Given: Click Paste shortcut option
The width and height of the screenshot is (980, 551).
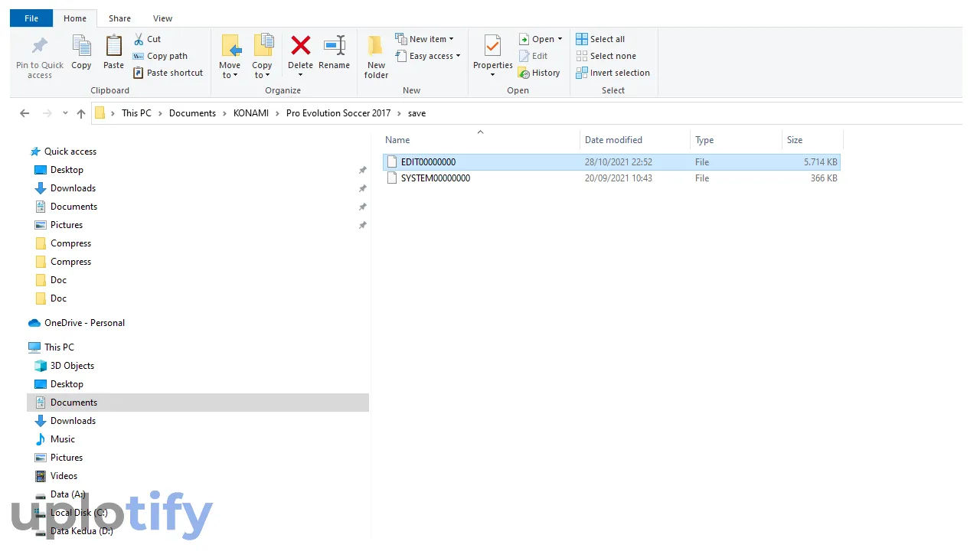Looking at the screenshot, I should pyautogui.click(x=168, y=73).
